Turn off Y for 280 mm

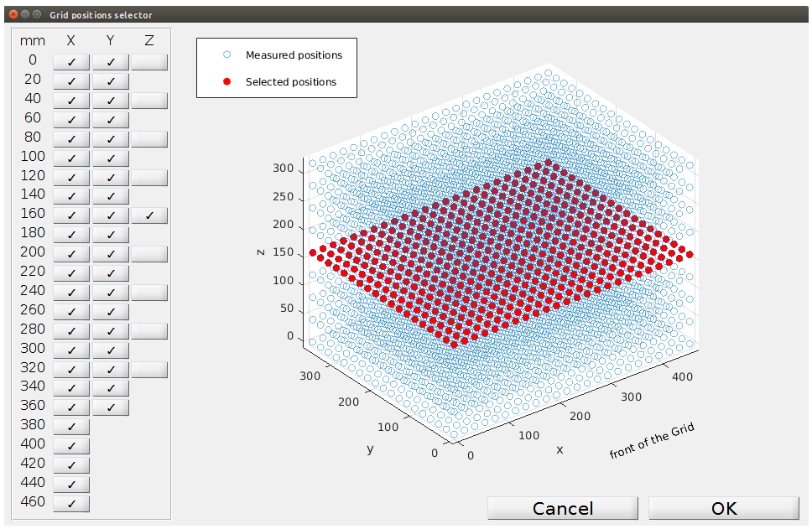click(x=111, y=331)
